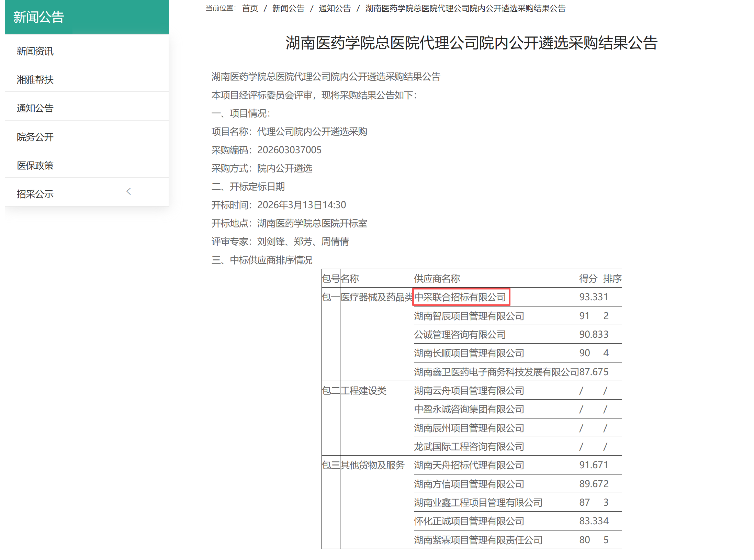
Task: Expand the 招采公示 chevron arrow
Action: pos(129,192)
